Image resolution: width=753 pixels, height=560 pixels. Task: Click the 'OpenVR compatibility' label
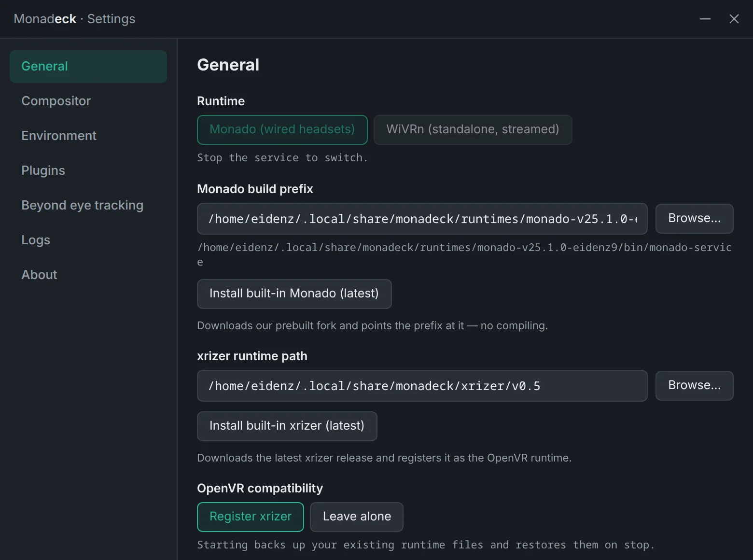click(260, 489)
